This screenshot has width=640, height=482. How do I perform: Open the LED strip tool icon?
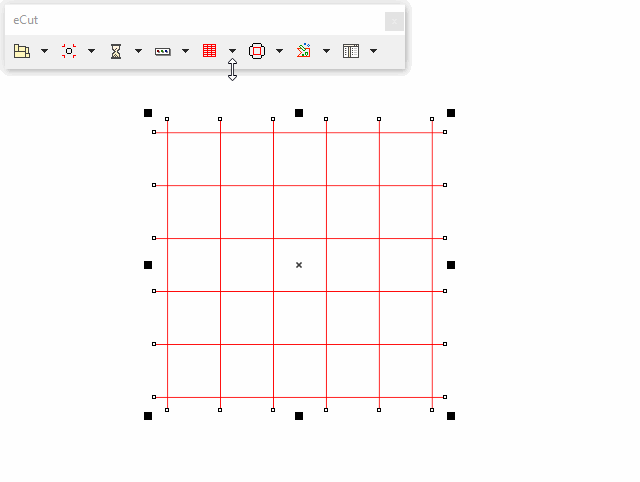pos(162,51)
